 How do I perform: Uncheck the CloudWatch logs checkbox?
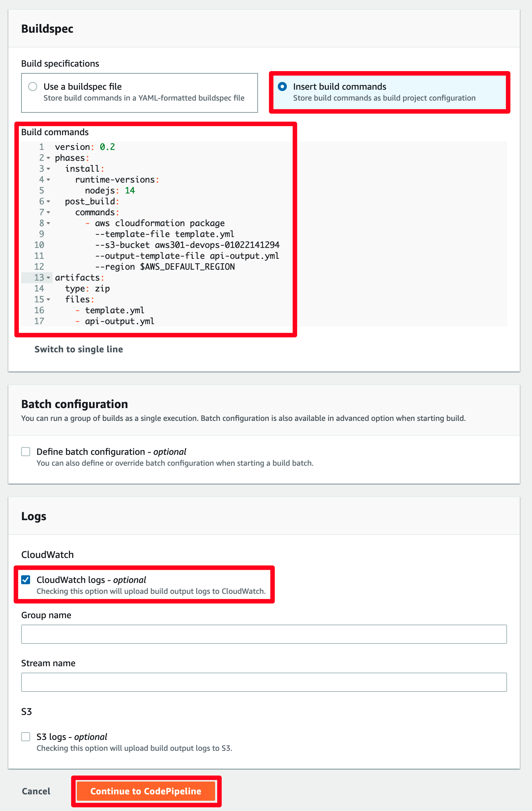pos(26,580)
